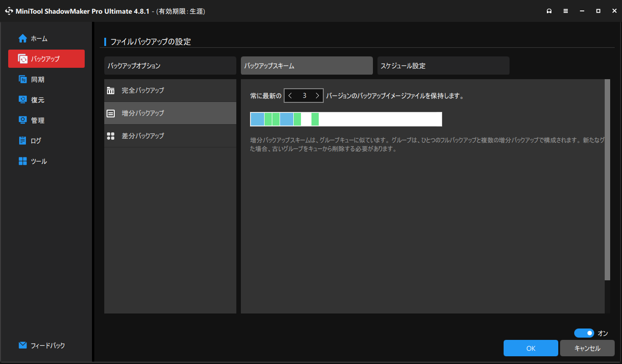The image size is (622, 364).
Task: Click the vertical scrollbar of the scheme panel
Action: pos(607,180)
